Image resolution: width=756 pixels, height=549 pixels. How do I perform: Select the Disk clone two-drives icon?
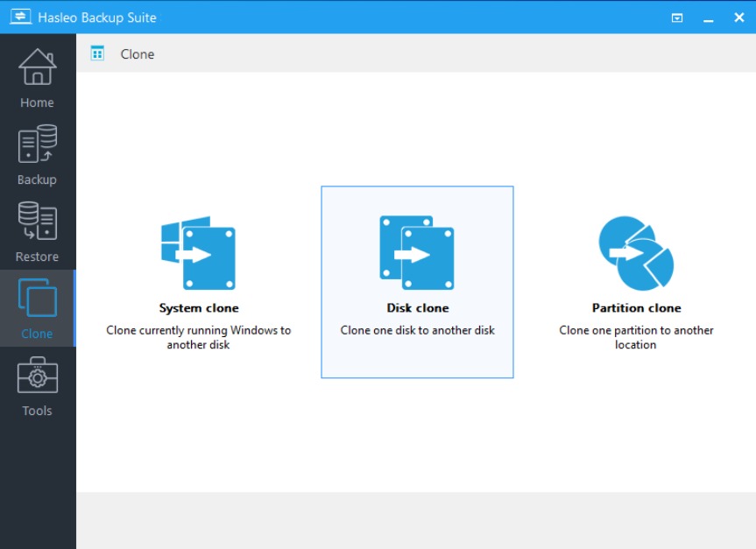pos(417,253)
